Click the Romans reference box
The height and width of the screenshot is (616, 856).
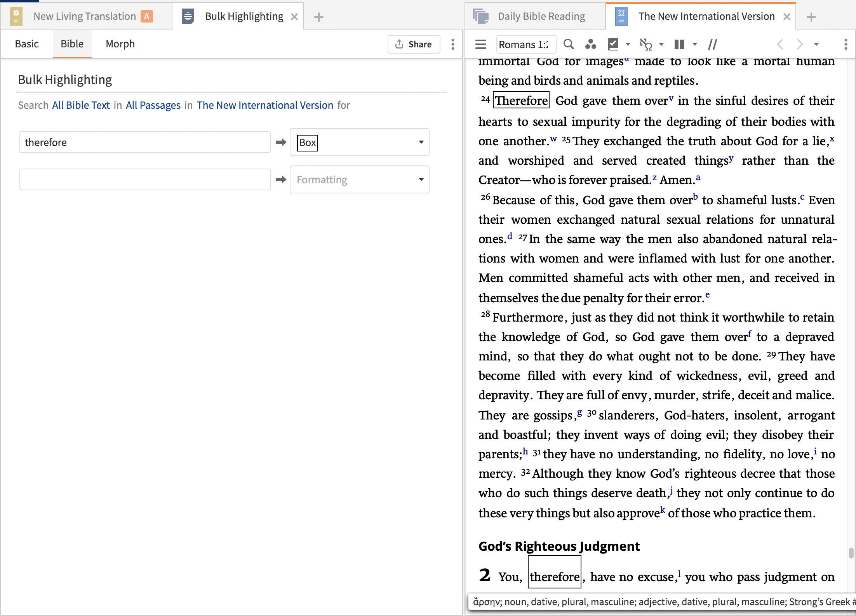[526, 44]
